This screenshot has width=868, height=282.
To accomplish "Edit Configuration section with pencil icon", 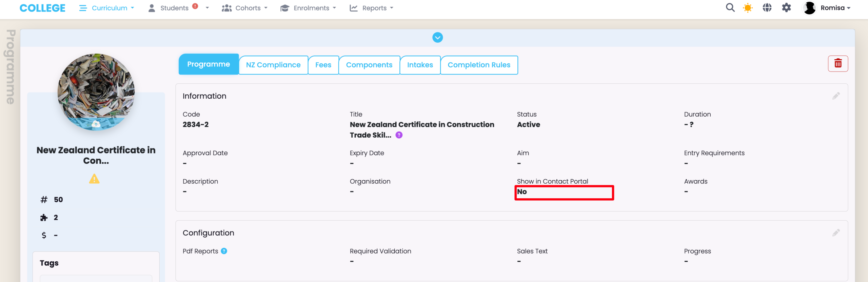I will click(x=836, y=233).
